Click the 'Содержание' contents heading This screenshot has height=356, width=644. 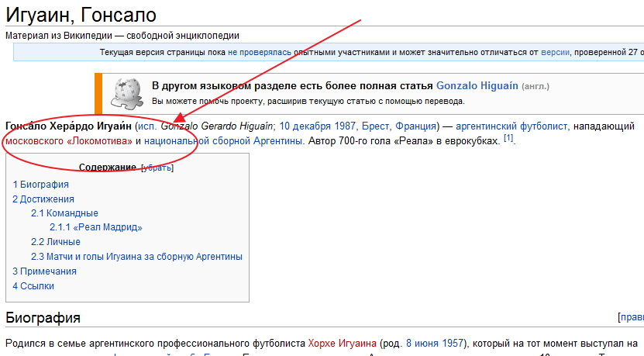tap(107, 168)
